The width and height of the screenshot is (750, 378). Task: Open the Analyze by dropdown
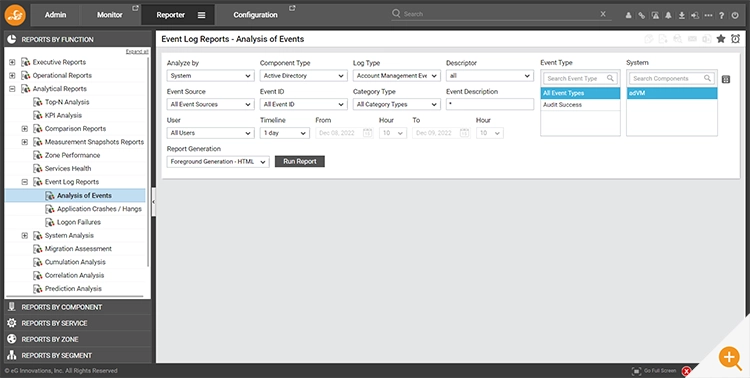click(210, 76)
